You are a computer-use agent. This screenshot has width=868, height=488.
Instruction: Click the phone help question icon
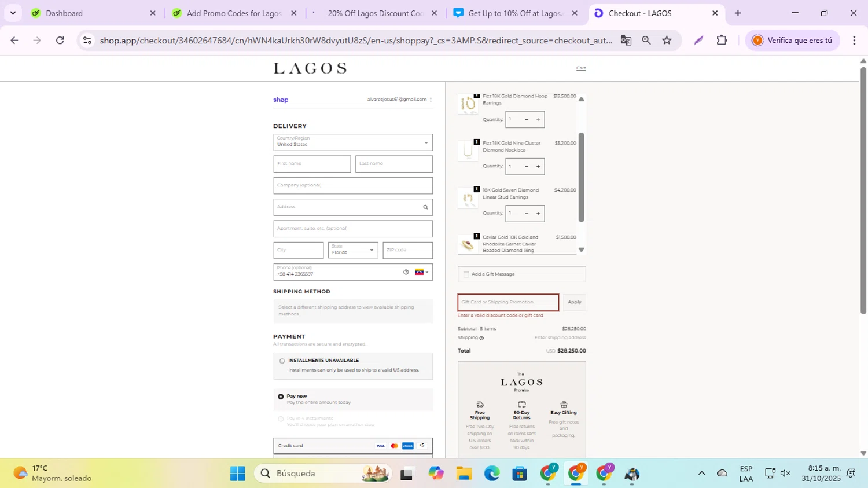click(406, 272)
